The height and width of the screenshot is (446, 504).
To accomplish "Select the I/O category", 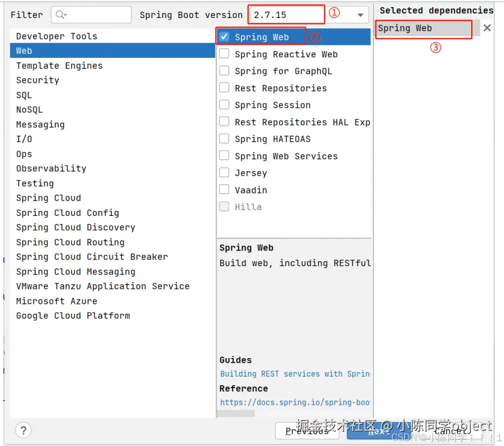I will [113, 139].
